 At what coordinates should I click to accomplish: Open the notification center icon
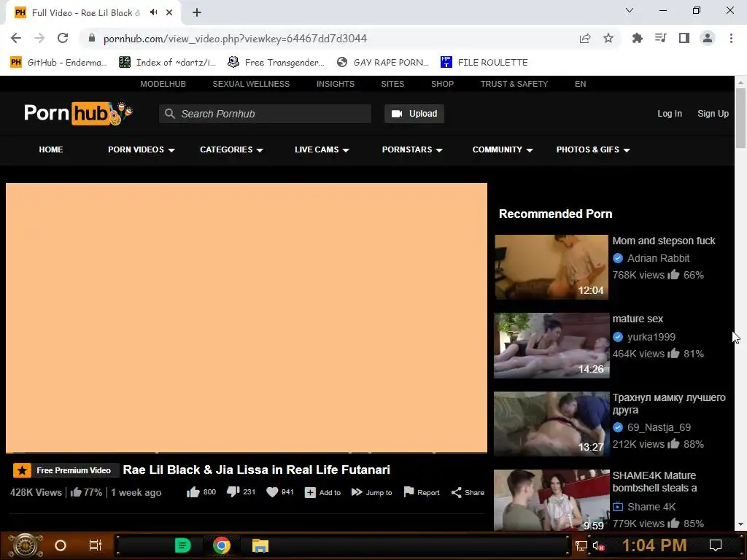pos(715,545)
